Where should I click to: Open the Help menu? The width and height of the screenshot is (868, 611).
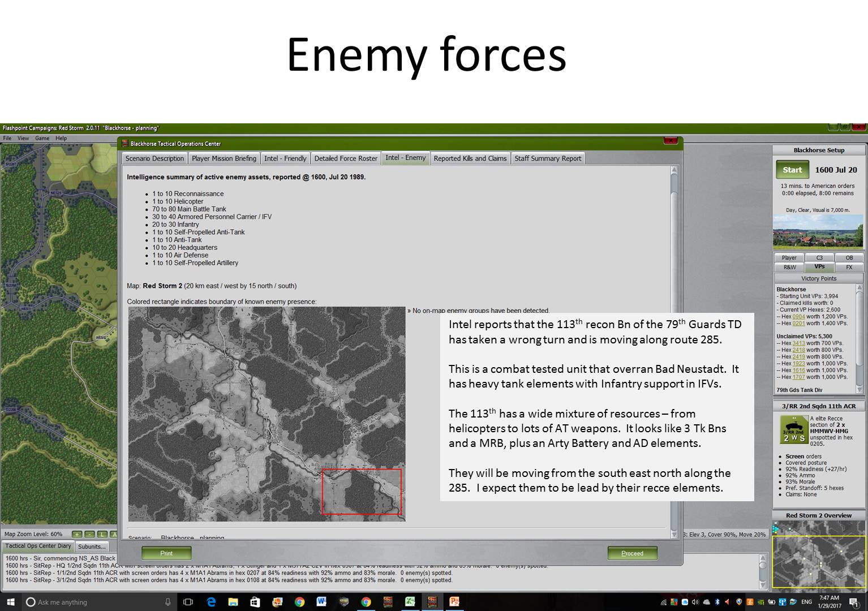click(x=61, y=138)
